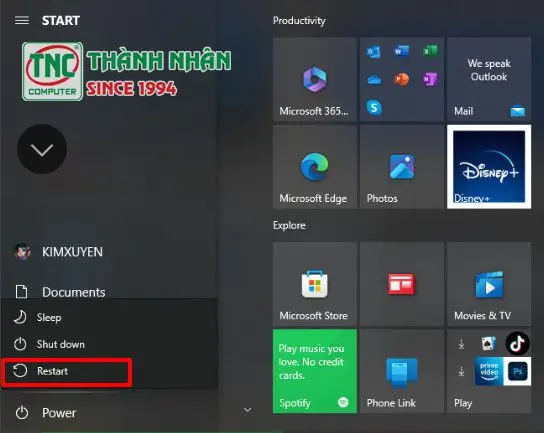Open the Phone Link tile
The image size is (544, 433).
[402, 371]
